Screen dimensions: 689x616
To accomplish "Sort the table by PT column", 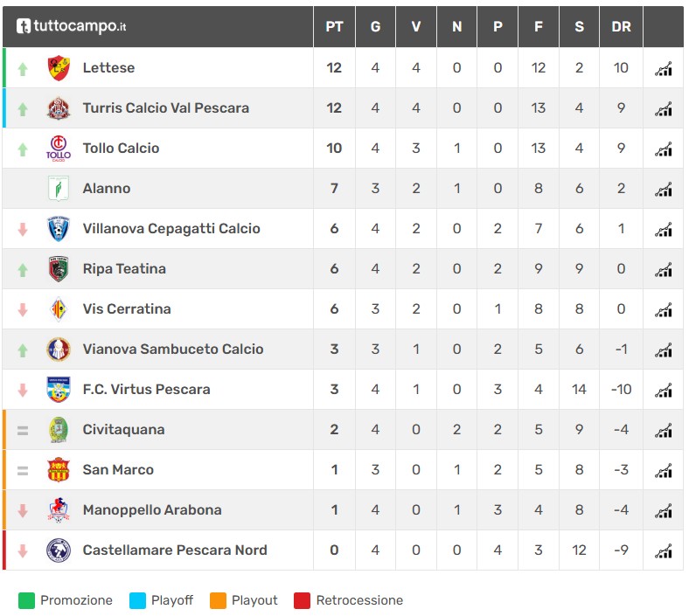I will pyautogui.click(x=334, y=27).
